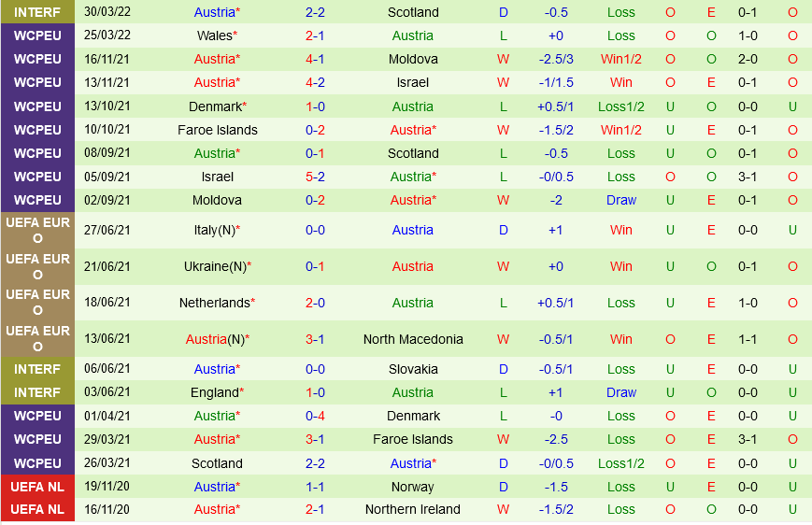Select the 1-1 score versus Norway
This screenshot has height=525, width=812.
click(x=315, y=487)
